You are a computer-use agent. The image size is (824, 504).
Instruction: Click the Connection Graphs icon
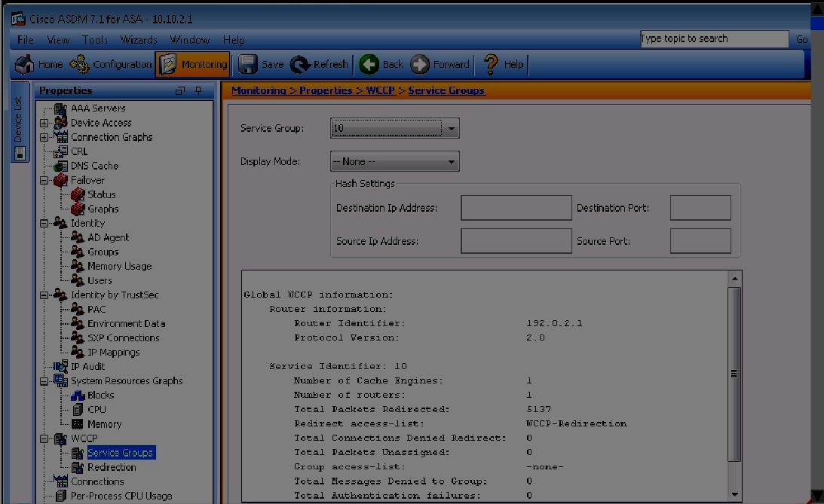pos(61,137)
